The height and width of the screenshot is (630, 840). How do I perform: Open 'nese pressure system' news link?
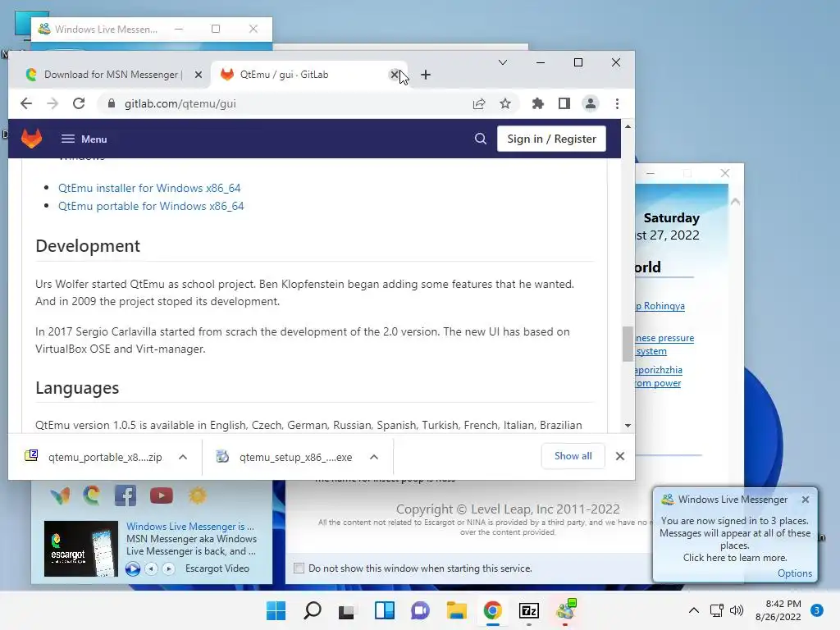click(664, 345)
